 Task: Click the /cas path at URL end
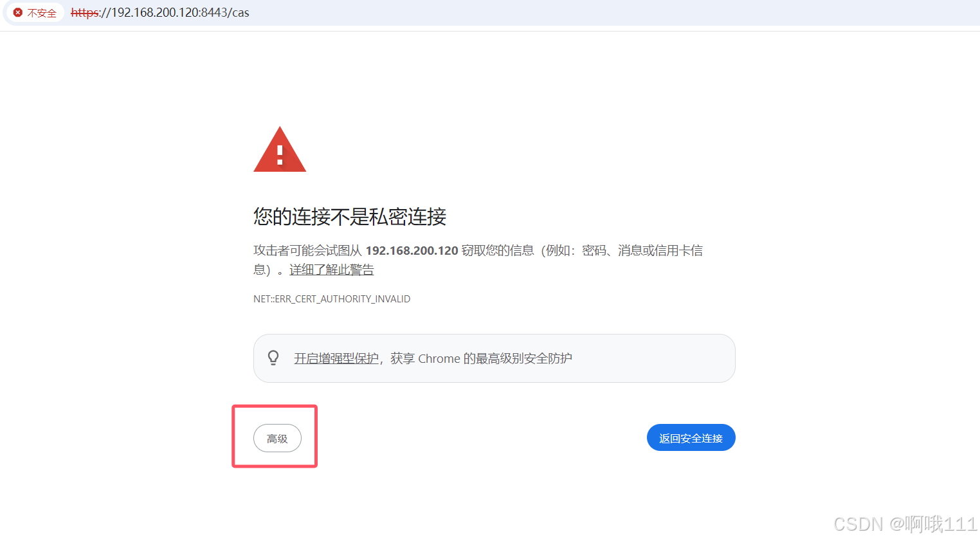239,12
